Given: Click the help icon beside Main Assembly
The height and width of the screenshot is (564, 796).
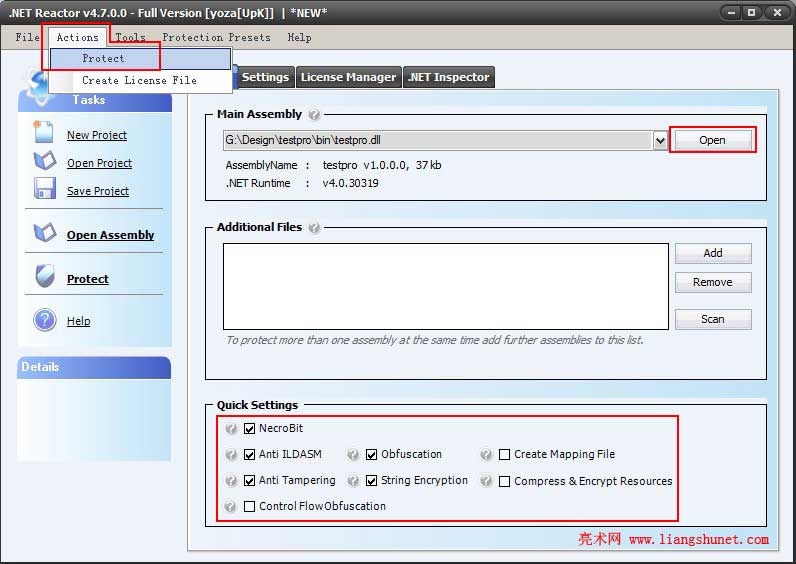Looking at the screenshot, I should click(x=314, y=115).
